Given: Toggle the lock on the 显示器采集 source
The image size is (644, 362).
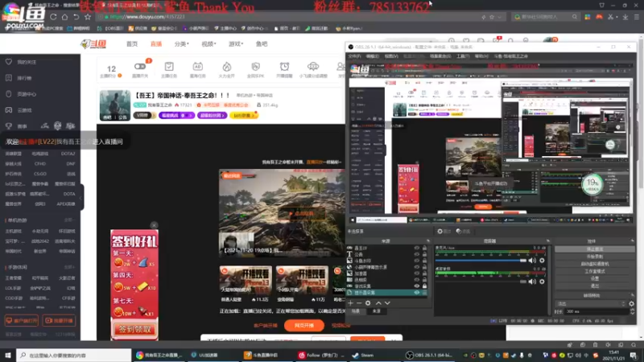Looking at the screenshot, I should pyautogui.click(x=424, y=293).
